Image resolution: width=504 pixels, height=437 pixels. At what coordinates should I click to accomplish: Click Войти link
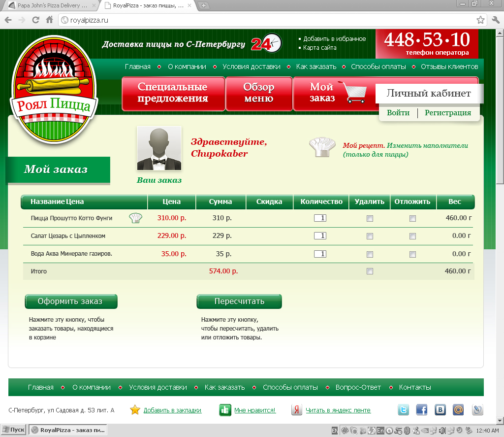coord(398,113)
